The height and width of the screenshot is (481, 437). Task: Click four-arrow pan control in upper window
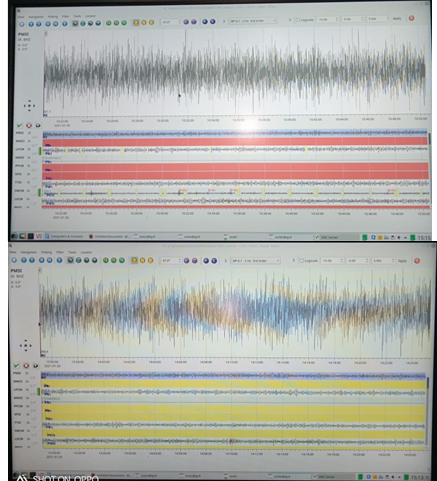pyautogui.click(x=29, y=106)
